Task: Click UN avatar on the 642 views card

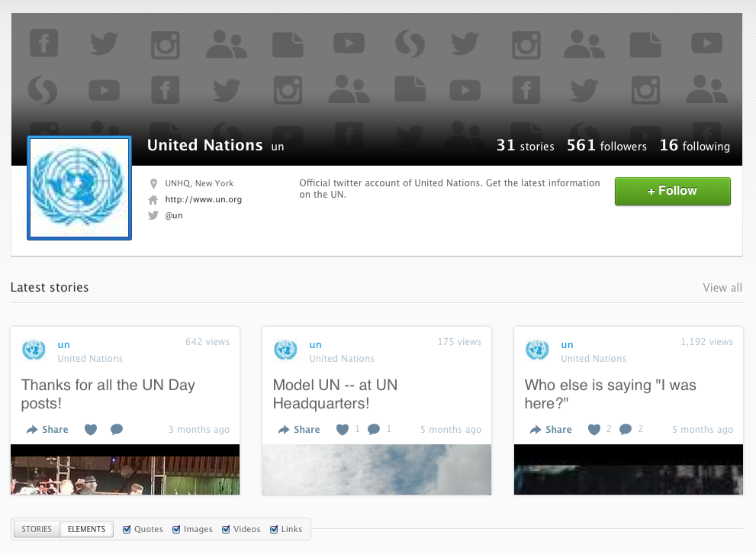Action: [x=34, y=350]
